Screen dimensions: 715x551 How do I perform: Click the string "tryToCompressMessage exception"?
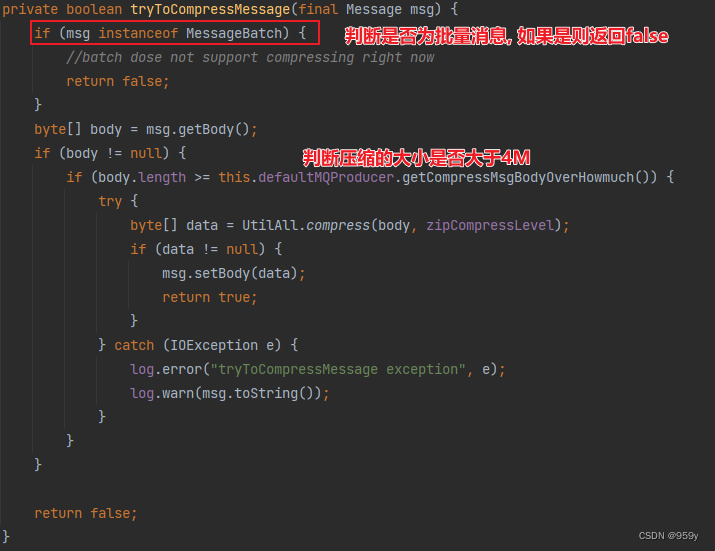[x=338, y=369]
